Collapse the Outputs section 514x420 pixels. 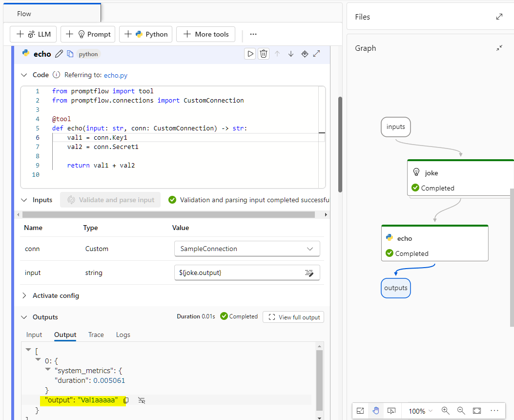24,317
